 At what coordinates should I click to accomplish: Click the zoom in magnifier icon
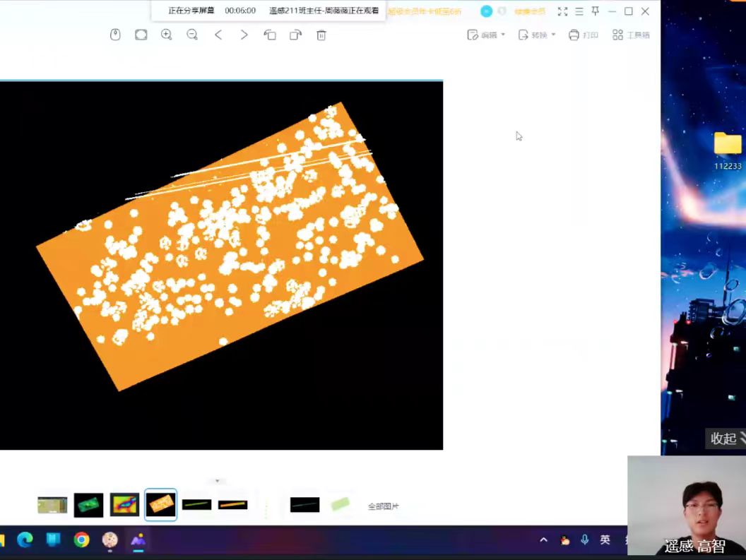click(167, 35)
